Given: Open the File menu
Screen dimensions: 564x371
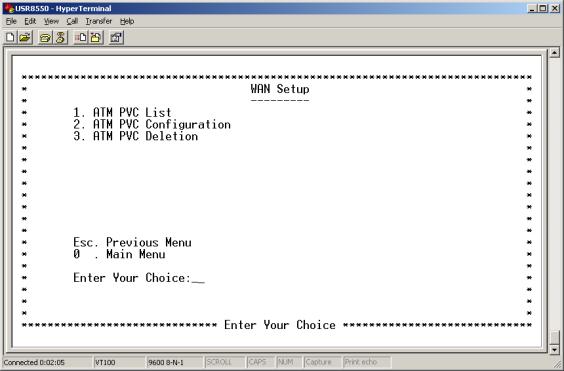Looking at the screenshot, I should 11,21.
